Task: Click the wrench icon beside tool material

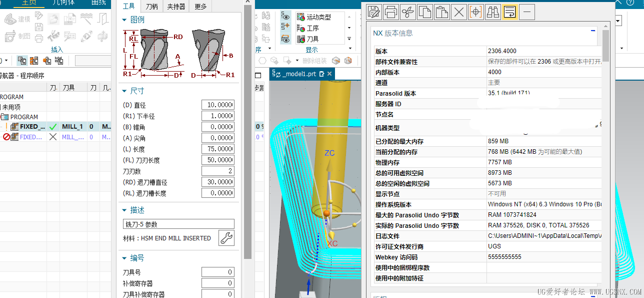Action: (x=226, y=238)
